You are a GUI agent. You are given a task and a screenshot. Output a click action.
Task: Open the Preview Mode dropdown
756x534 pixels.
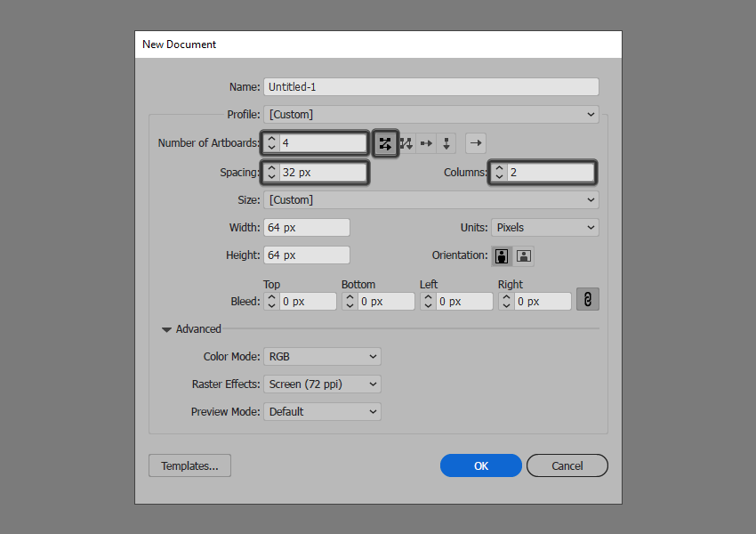[322, 411]
